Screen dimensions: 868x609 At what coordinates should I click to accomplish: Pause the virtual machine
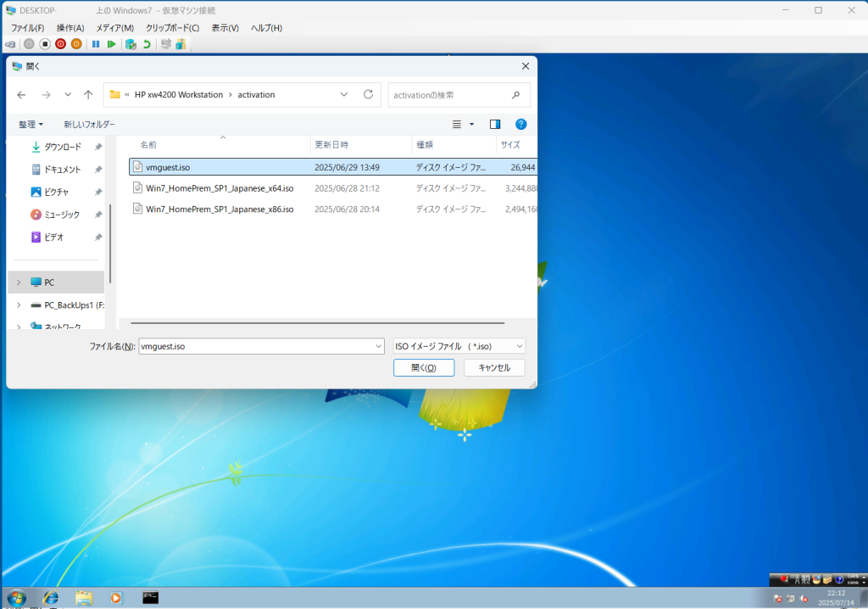click(96, 44)
